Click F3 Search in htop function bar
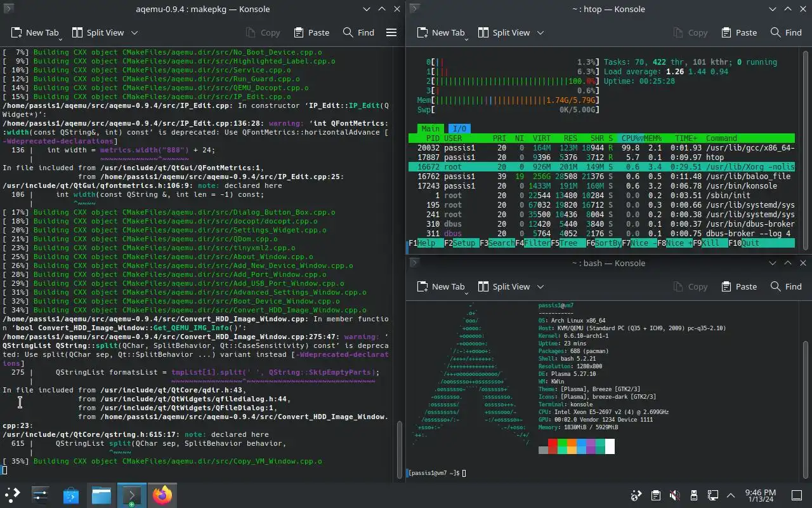812x508 pixels. (x=497, y=243)
